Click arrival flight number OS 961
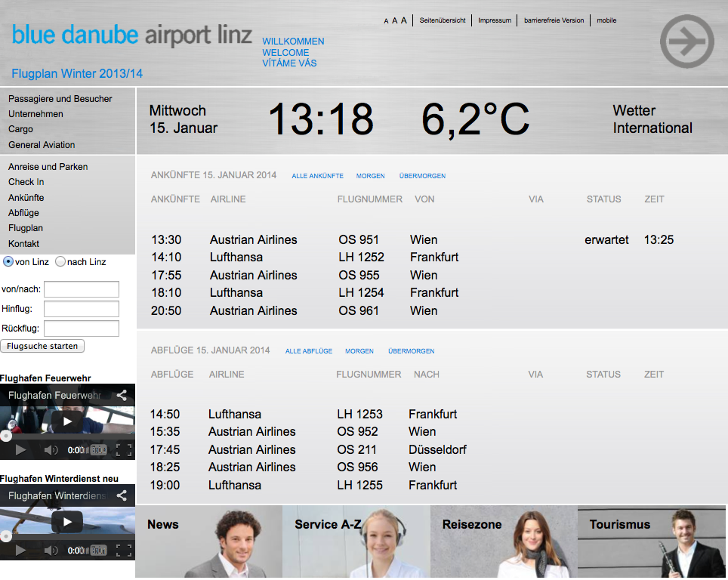The height and width of the screenshot is (580, 728). pyautogui.click(x=359, y=310)
